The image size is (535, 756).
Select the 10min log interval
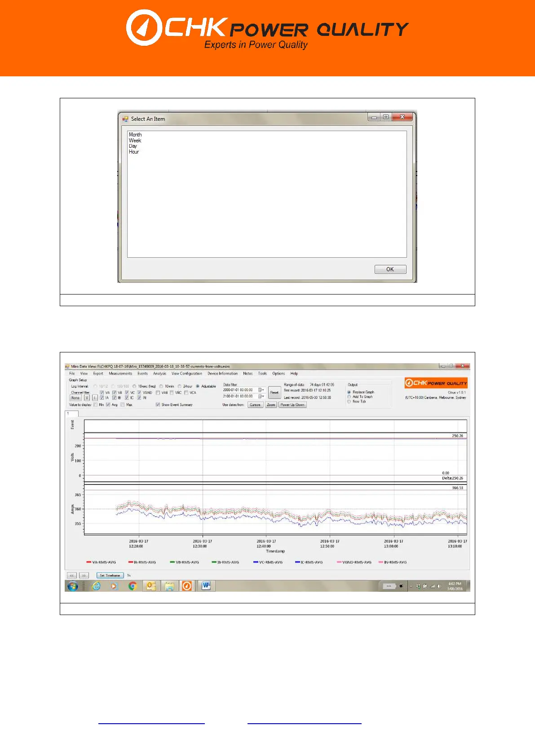point(161,386)
